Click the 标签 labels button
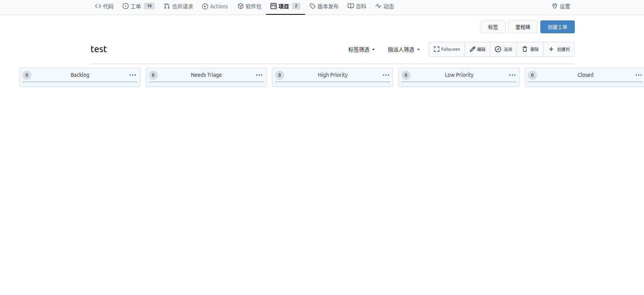 493,27
